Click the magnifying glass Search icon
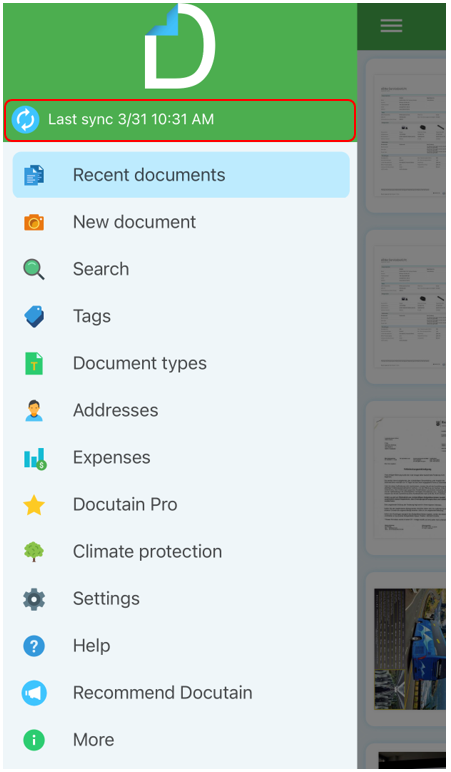Viewport: 451px width, 772px height. coord(34,269)
